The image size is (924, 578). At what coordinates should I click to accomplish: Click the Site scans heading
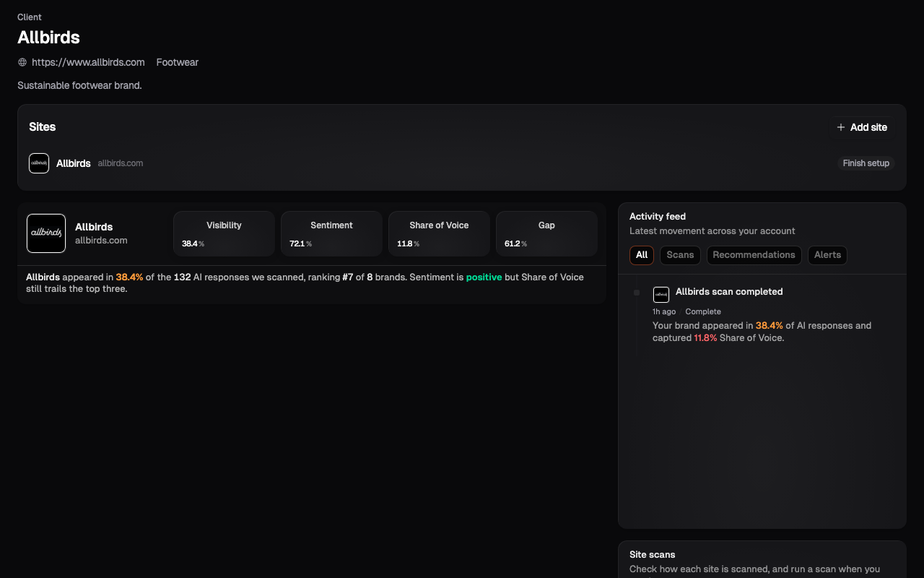tap(653, 554)
